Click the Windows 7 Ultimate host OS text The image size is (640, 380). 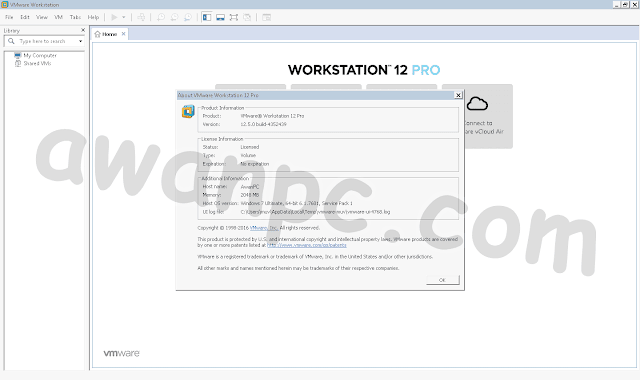(x=297, y=203)
